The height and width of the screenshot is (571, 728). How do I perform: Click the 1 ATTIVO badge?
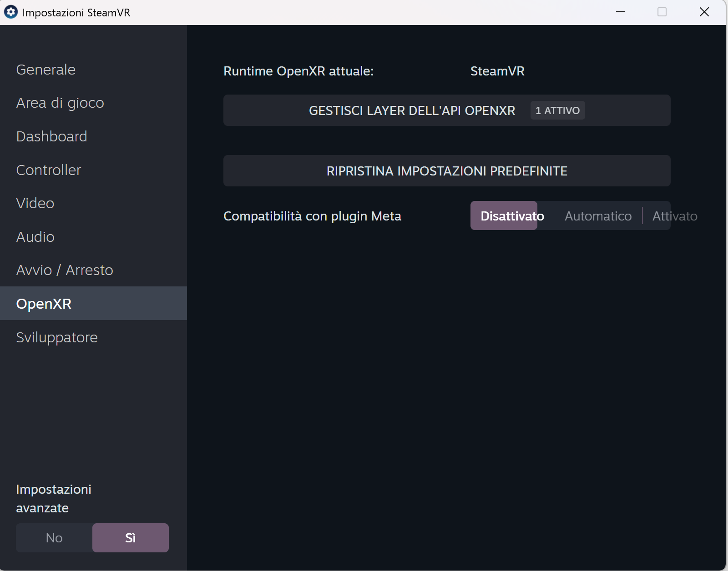pos(557,110)
